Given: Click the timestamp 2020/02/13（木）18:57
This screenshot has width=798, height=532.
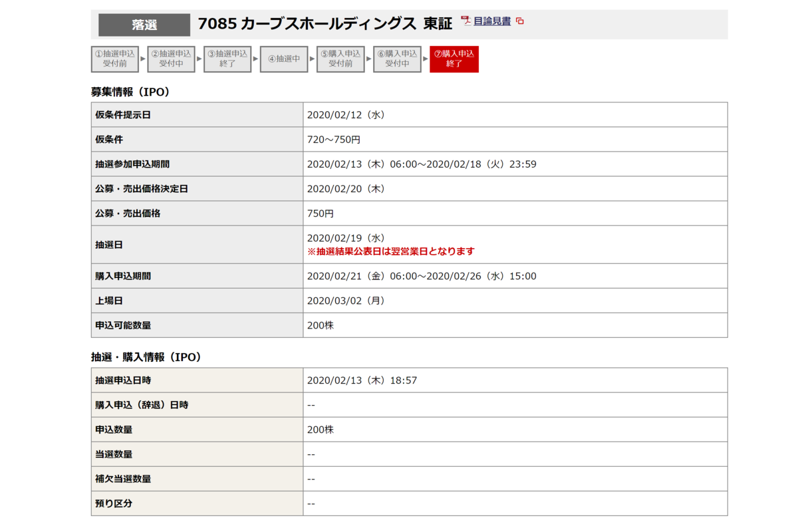Looking at the screenshot, I should (x=362, y=380).
